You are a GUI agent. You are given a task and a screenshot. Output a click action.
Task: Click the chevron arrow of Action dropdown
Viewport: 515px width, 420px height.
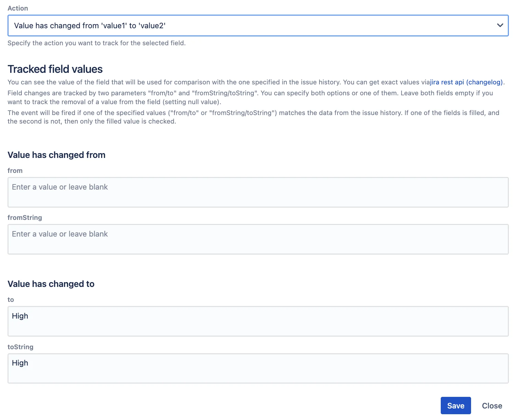[500, 25]
